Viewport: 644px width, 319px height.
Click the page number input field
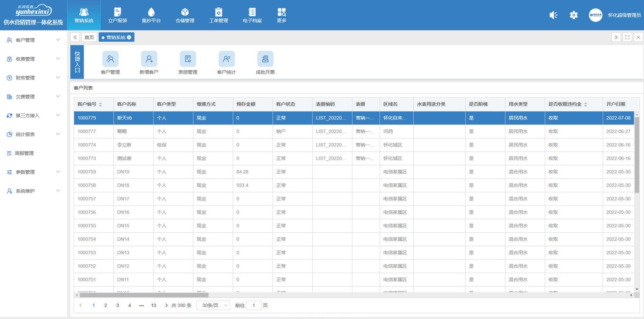[253, 305]
